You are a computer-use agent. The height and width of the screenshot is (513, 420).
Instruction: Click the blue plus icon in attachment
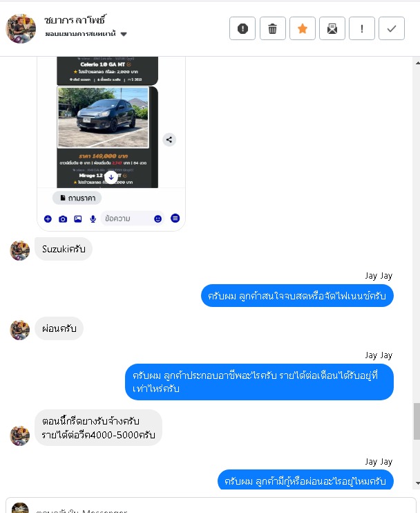(x=48, y=219)
